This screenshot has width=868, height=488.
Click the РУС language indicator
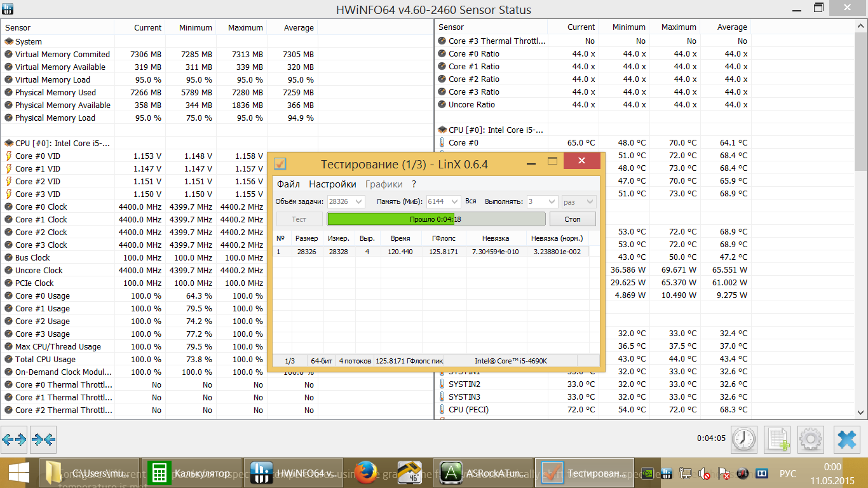click(788, 473)
